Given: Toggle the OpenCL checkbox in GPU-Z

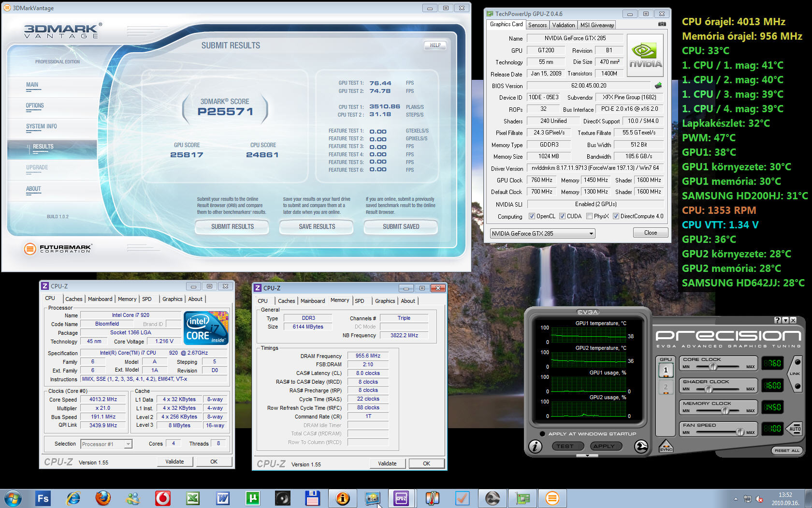Looking at the screenshot, I should [532, 216].
